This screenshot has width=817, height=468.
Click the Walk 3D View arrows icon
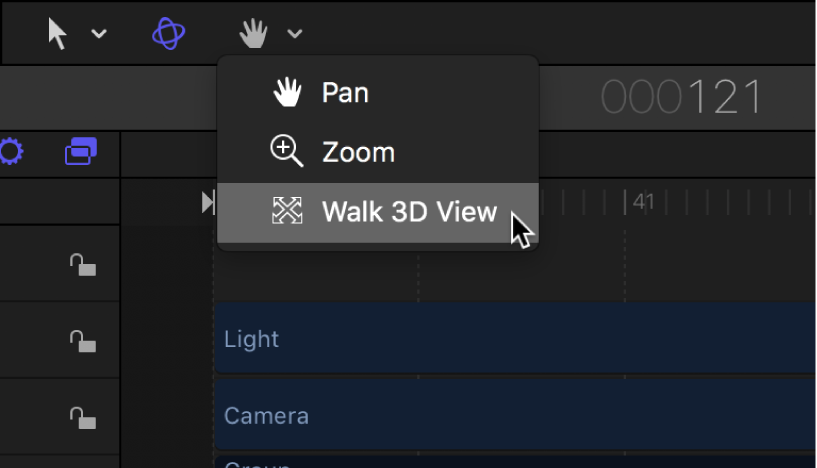(x=287, y=211)
